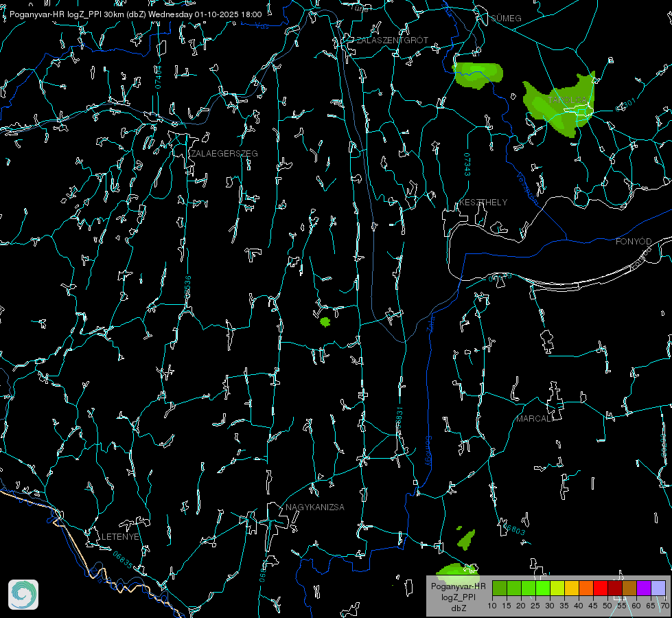Image resolution: width=672 pixels, height=618 pixels.
Task: Click the LETENYE town label
Action: tap(120, 537)
